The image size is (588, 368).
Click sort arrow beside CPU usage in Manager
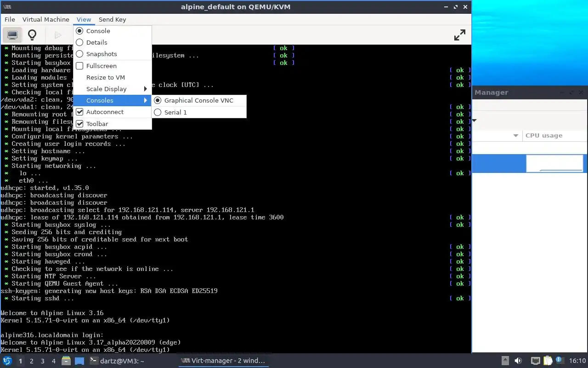pyautogui.click(x=515, y=136)
